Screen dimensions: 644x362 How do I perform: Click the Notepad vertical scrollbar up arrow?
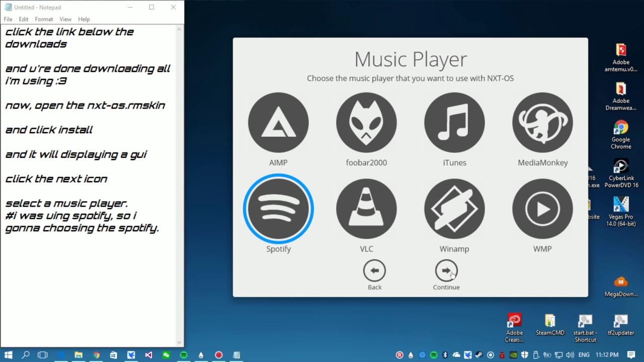pos(179,29)
